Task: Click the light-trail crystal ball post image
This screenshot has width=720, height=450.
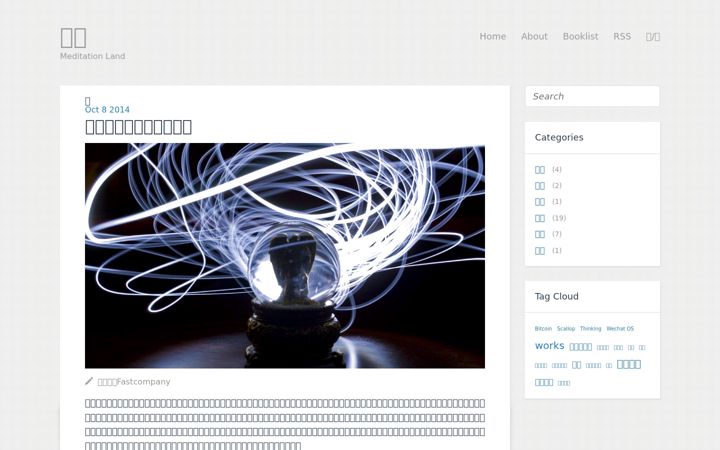Action: 285,256
